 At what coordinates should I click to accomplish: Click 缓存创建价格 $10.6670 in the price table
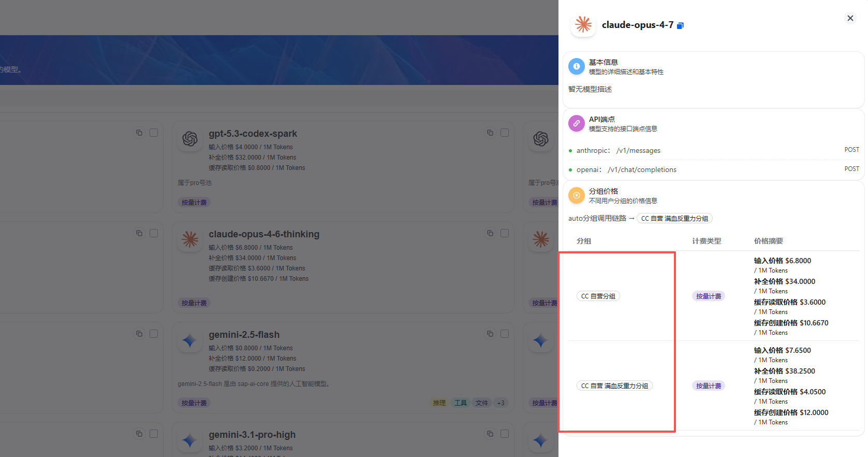pyautogui.click(x=791, y=323)
